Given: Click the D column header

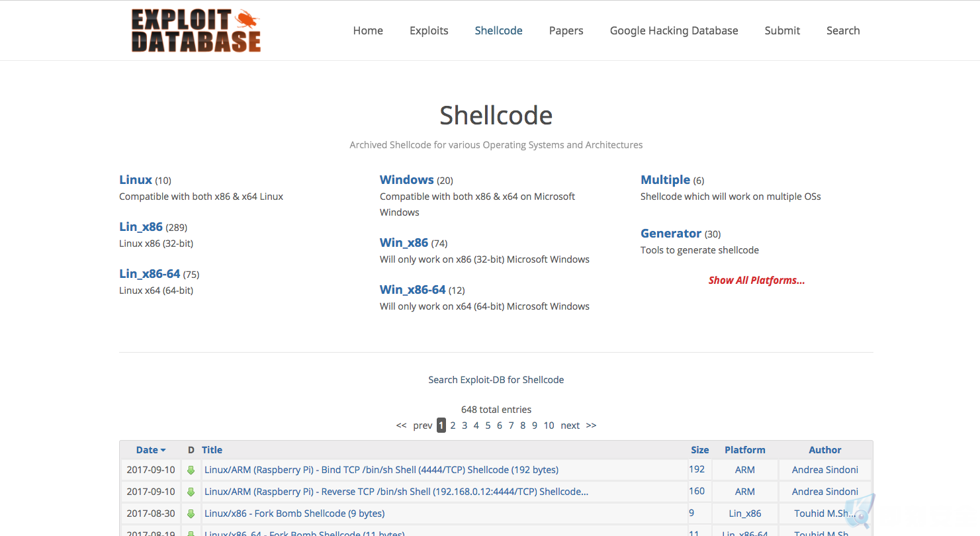Looking at the screenshot, I should [x=191, y=450].
